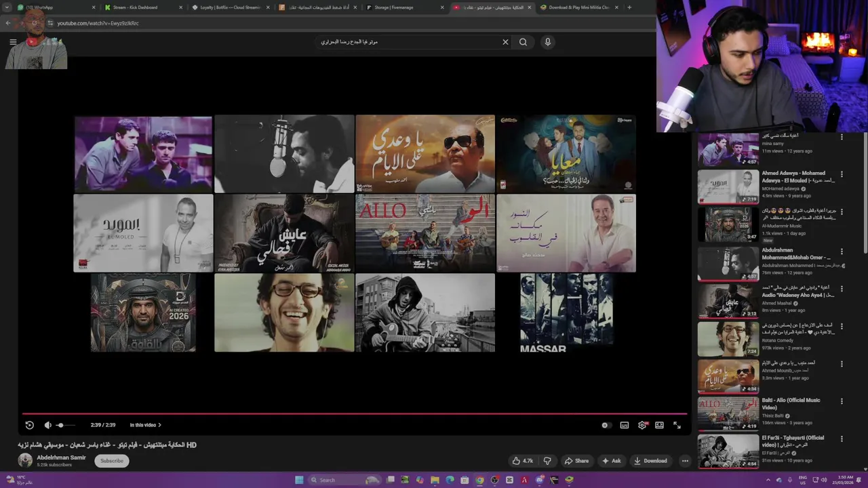Open the YouTube hamburger guide menu
Image resolution: width=868 pixels, height=488 pixels.
(13, 42)
